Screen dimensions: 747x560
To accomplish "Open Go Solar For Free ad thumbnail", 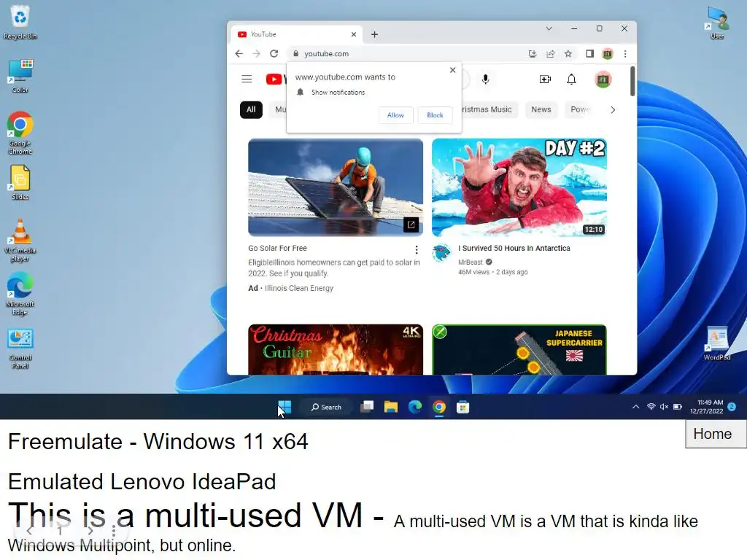I will pyautogui.click(x=336, y=187).
